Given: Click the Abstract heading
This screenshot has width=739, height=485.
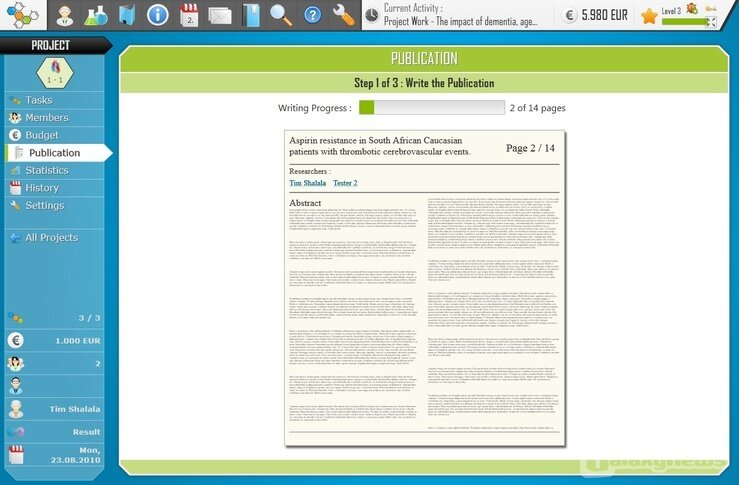Looking at the screenshot, I should tap(305, 203).
